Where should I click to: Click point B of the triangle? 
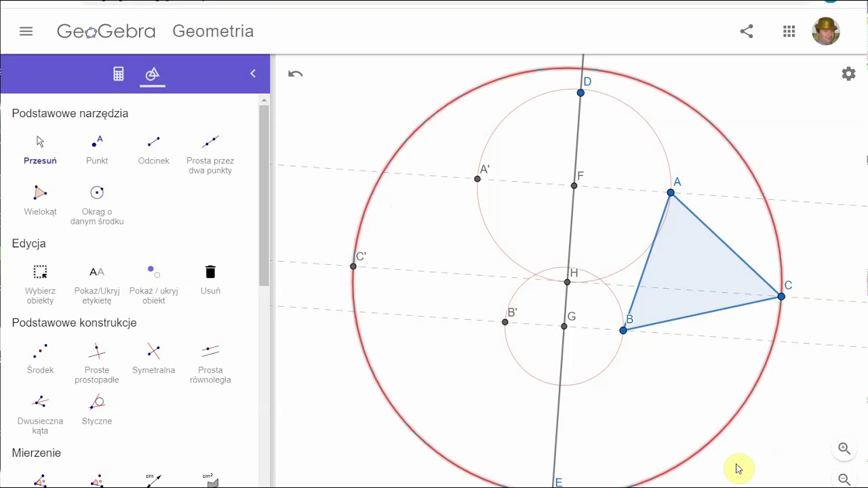pyautogui.click(x=623, y=330)
